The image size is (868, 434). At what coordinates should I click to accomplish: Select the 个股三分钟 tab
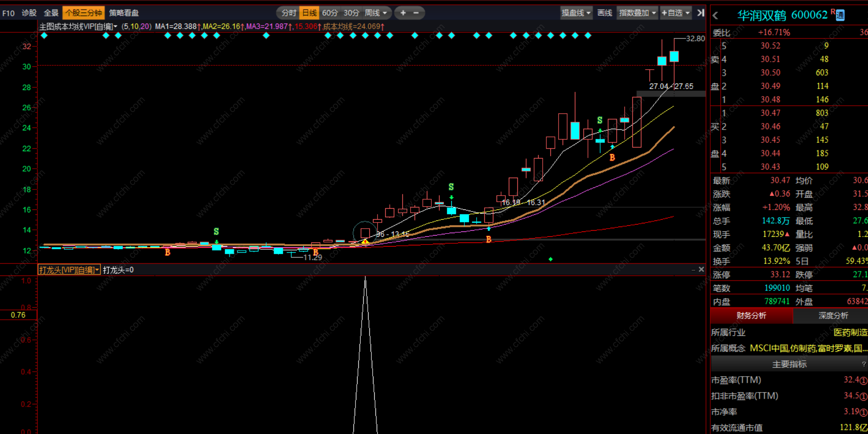84,13
